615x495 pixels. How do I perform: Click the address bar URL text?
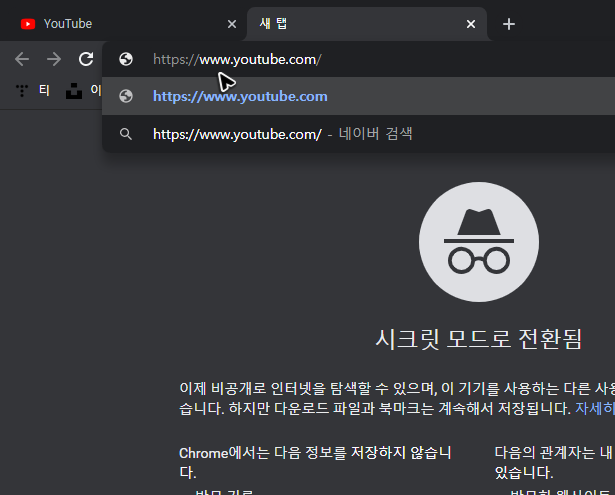tap(237, 60)
